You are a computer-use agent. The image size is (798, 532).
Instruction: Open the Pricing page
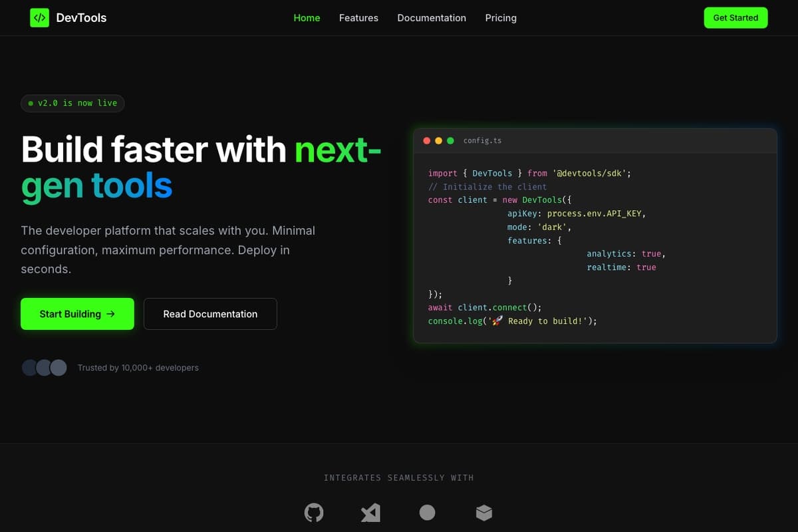(501, 18)
